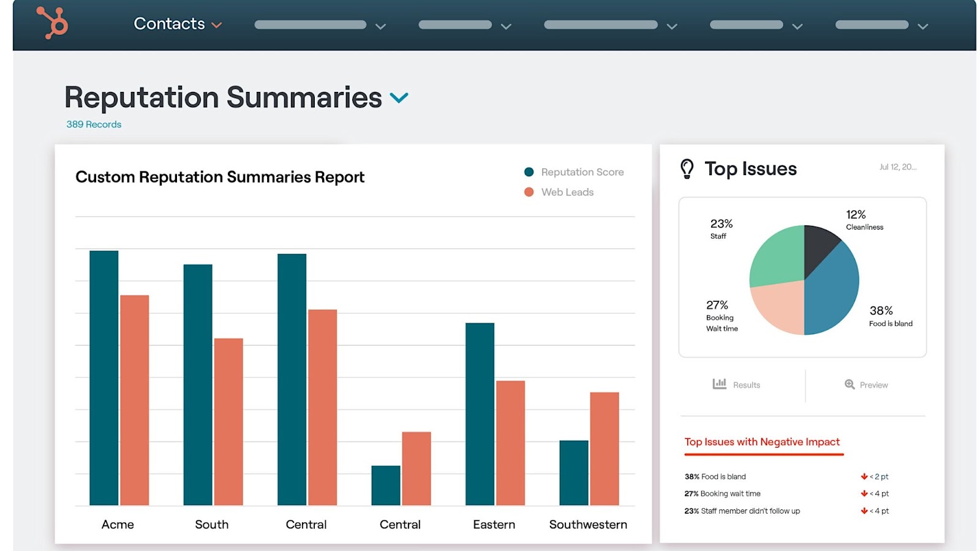Select Contacts in the top navigation
Image resolution: width=980 pixels, height=551 pixels.
point(168,24)
